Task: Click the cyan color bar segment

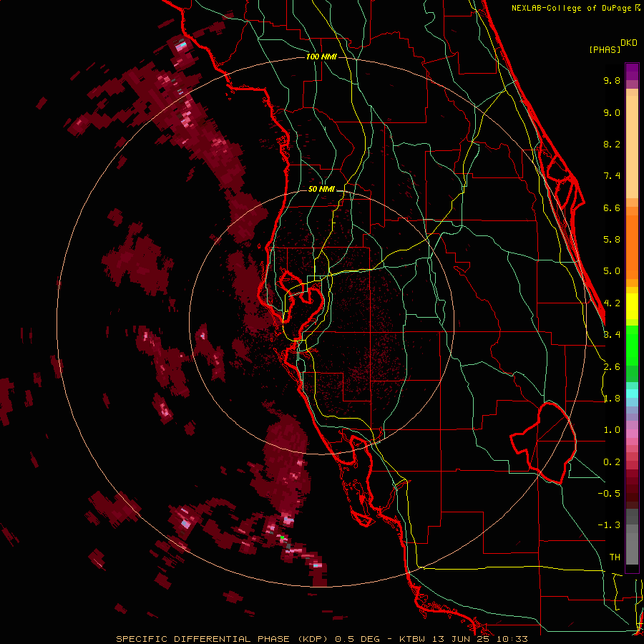Action: (632, 394)
